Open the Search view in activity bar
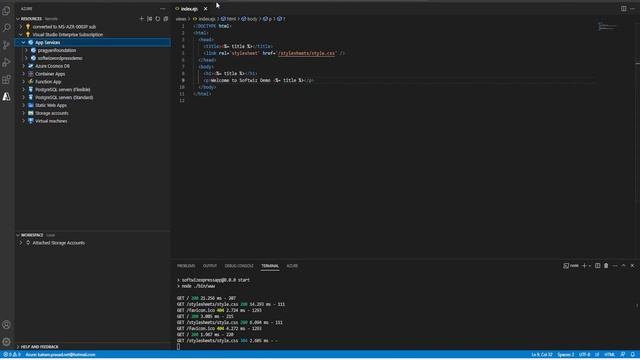The height and width of the screenshot is (360, 640). click(7, 28)
